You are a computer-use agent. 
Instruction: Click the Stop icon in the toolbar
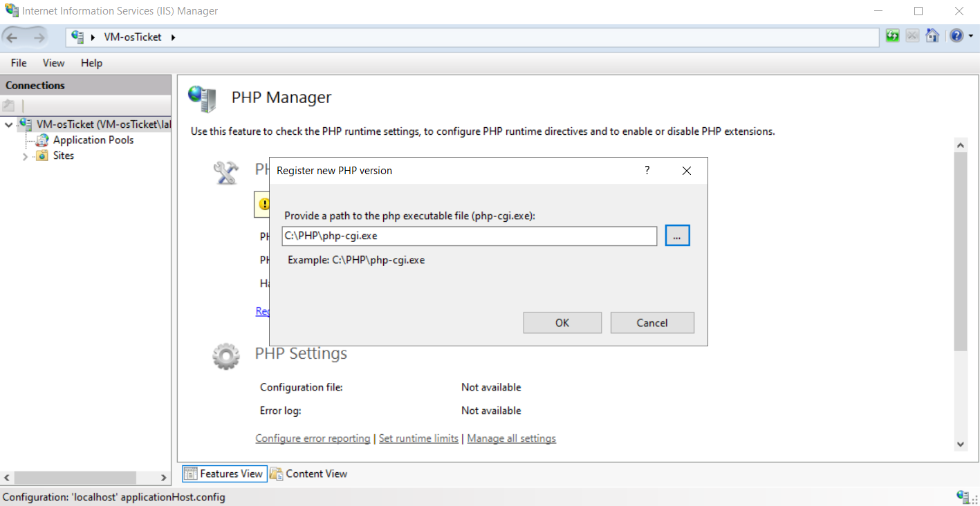coord(912,36)
